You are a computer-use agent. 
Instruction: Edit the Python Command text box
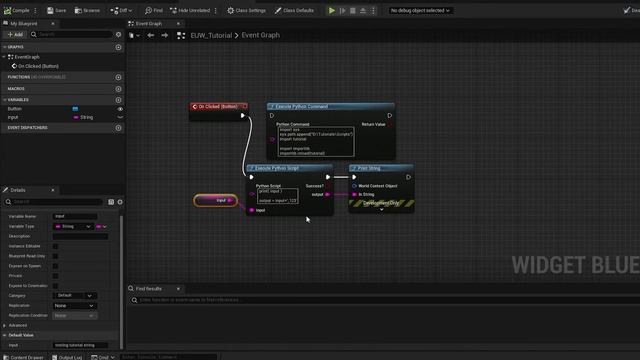316,141
